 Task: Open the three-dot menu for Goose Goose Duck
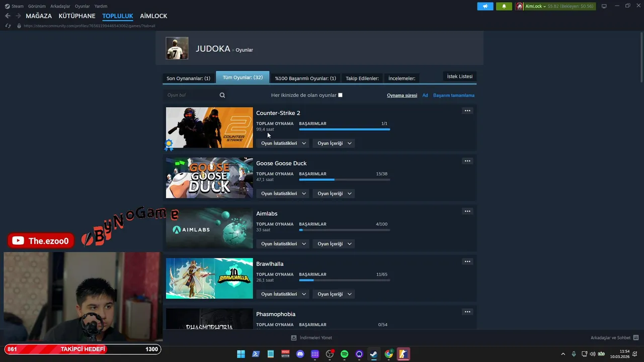pos(467,161)
